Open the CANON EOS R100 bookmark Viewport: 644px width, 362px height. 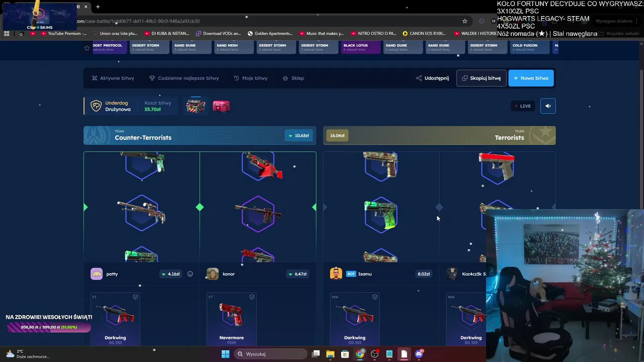coord(424,34)
